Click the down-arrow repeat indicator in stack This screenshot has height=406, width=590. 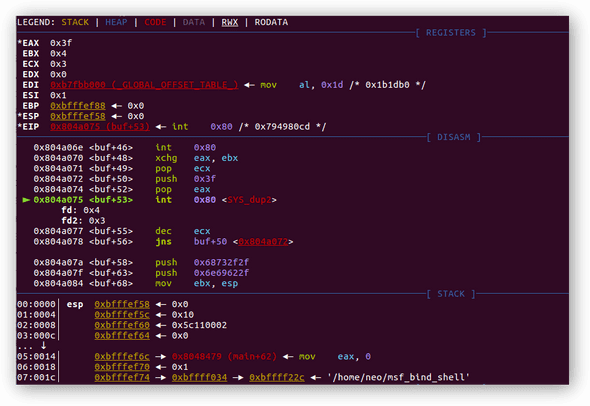tap(44, 345)
